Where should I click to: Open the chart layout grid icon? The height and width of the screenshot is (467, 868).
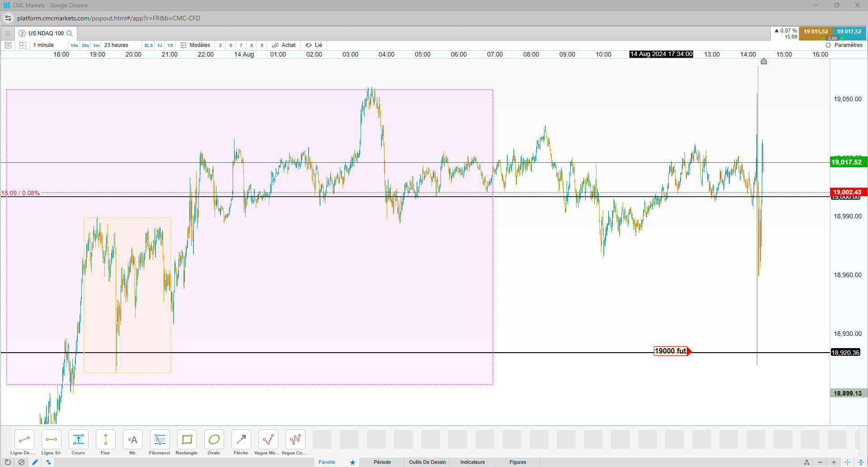point(23,45)
